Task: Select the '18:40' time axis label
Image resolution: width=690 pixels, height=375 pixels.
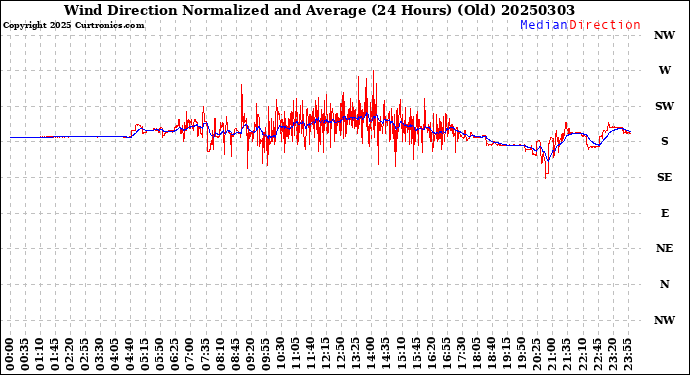Action: click(x=491, y=354)
